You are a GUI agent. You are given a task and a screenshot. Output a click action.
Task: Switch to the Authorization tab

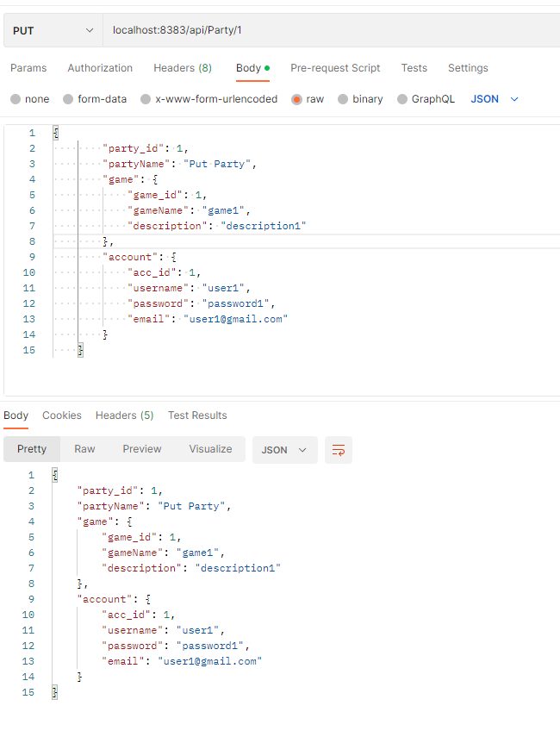pos(100,68)
